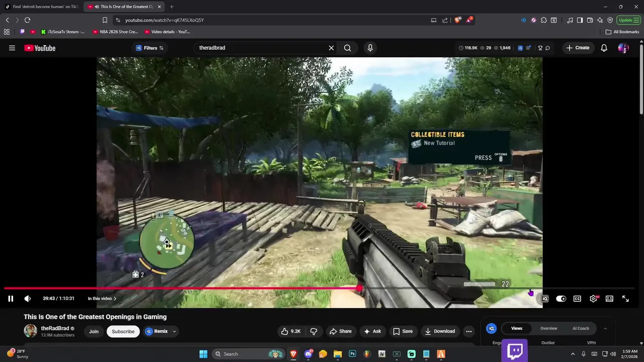Open Photoshop from the taskbar
This screenshot has height=362, width=644.
tap(353, 354)
